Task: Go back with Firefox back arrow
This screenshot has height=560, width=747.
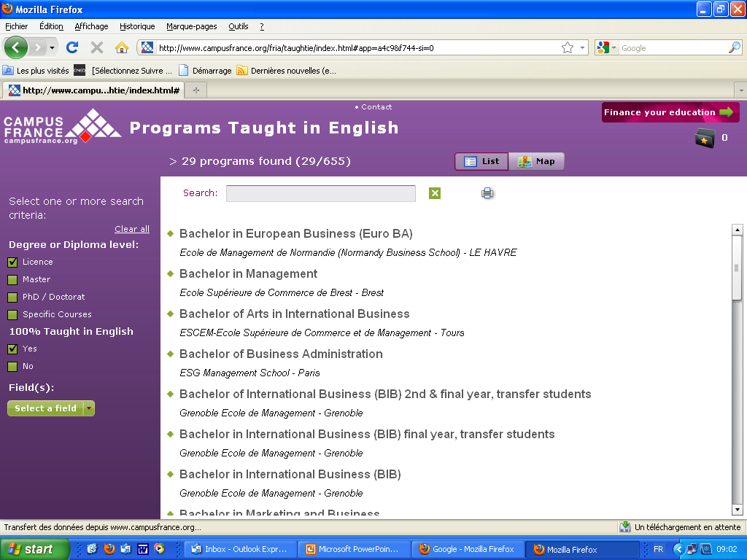Action: [x=15, y=47]
